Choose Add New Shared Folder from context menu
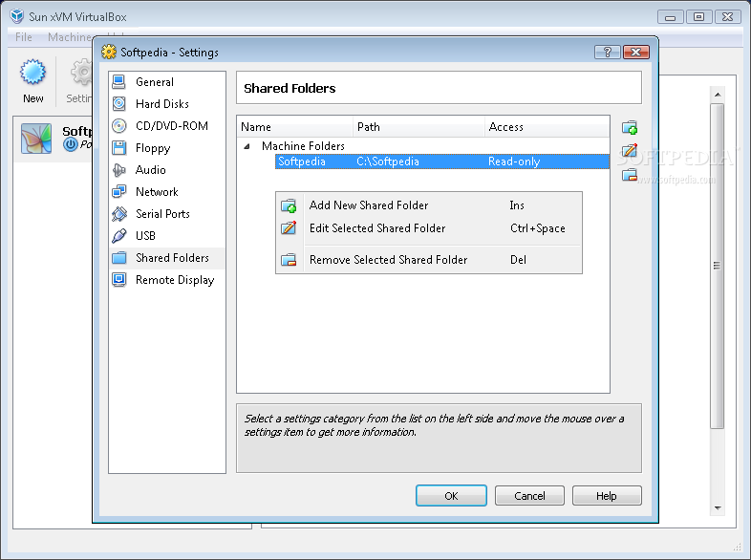Screen dimensions: 751x560 (429, 205)
